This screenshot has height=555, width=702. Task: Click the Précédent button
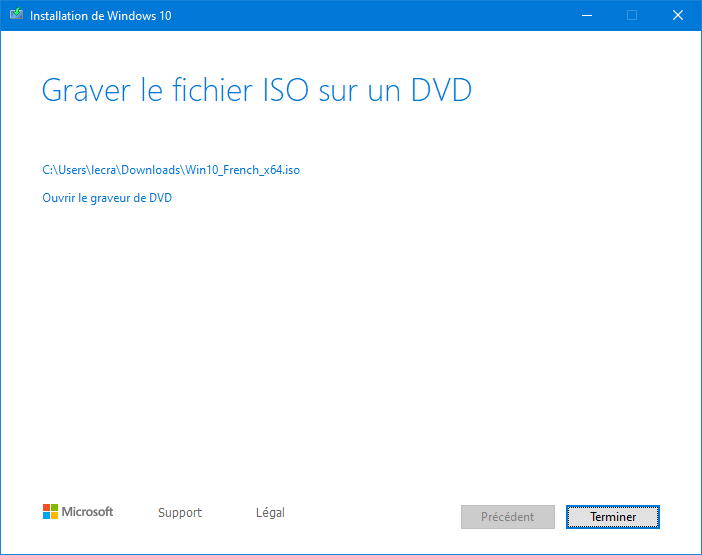pyautogui.click(x=508, y=517)
